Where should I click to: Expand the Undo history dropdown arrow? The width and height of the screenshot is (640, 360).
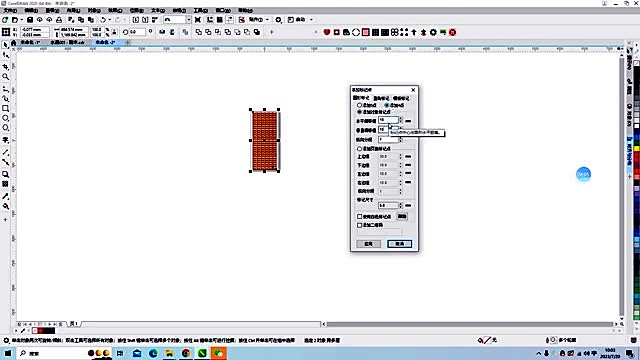tap(109, 20)
